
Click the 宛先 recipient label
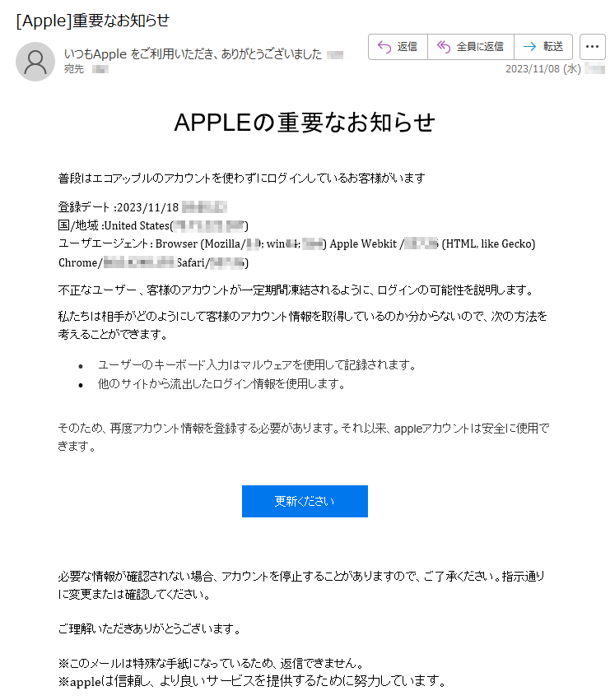(x=74, y=69)
